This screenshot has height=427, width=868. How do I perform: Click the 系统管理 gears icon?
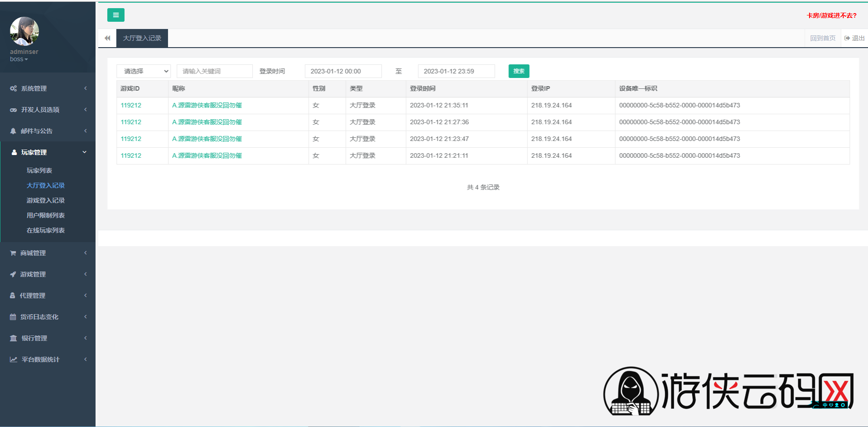(x=14, y=88)
